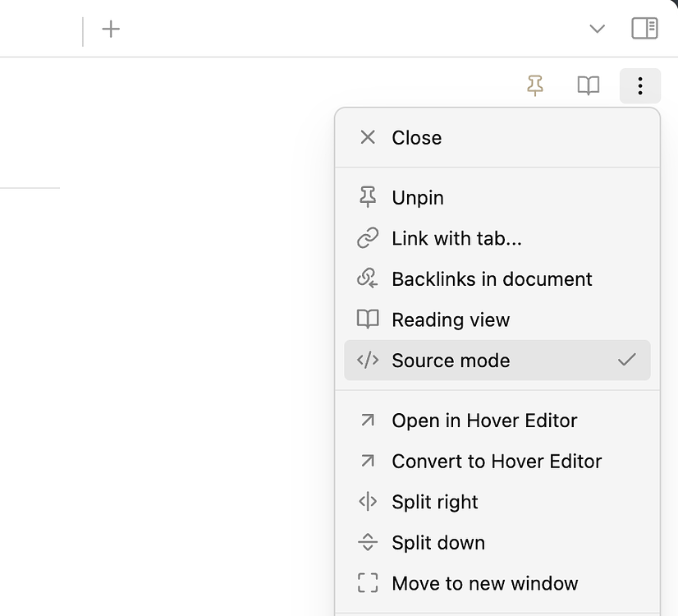This screenshot has height=616, width=678.
Task: Toggle the right sidebar panel icon
Action: coord(644,29)
